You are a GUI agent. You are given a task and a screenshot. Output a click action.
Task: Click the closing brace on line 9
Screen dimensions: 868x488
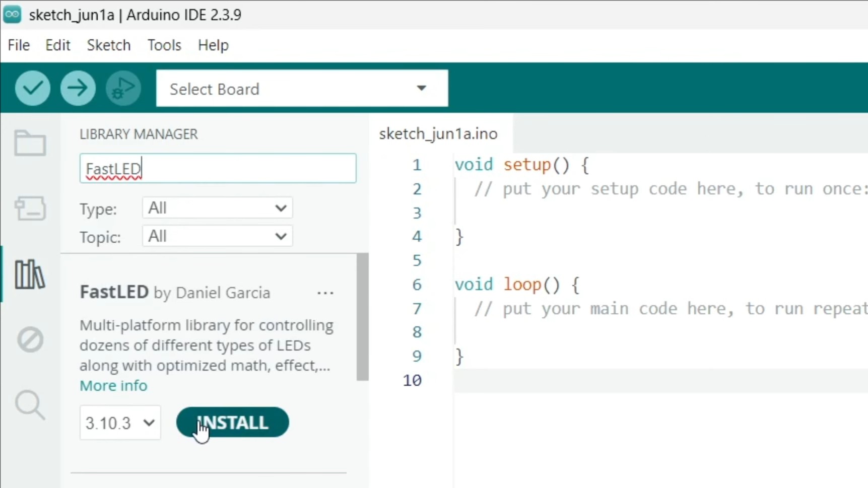[459, 357]
